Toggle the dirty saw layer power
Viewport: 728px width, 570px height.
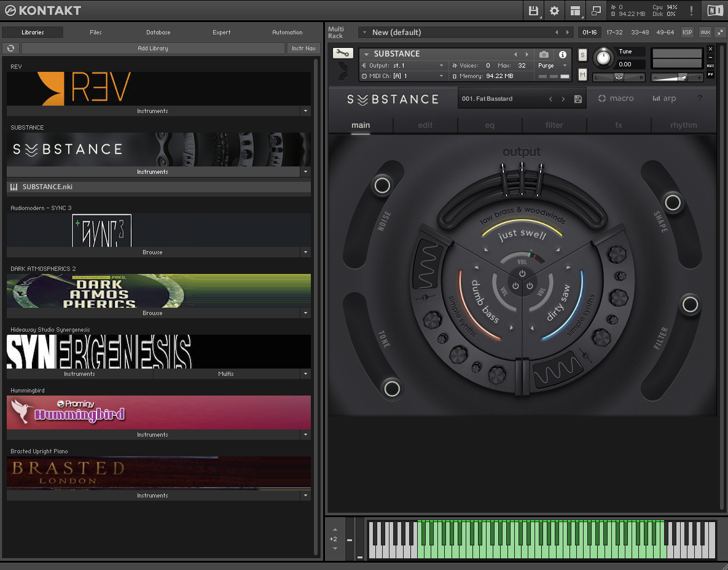click(x=530, y=286)
